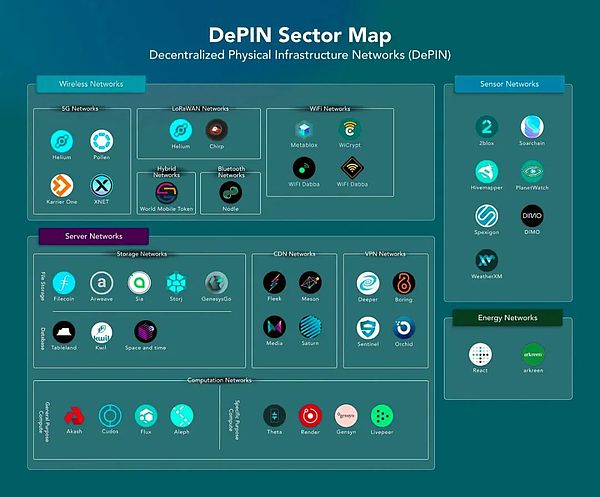The width and height of the screenshot is (600, 497).
Task: Choose the Orchid VPN icon
Action: [x=403, y=326]
